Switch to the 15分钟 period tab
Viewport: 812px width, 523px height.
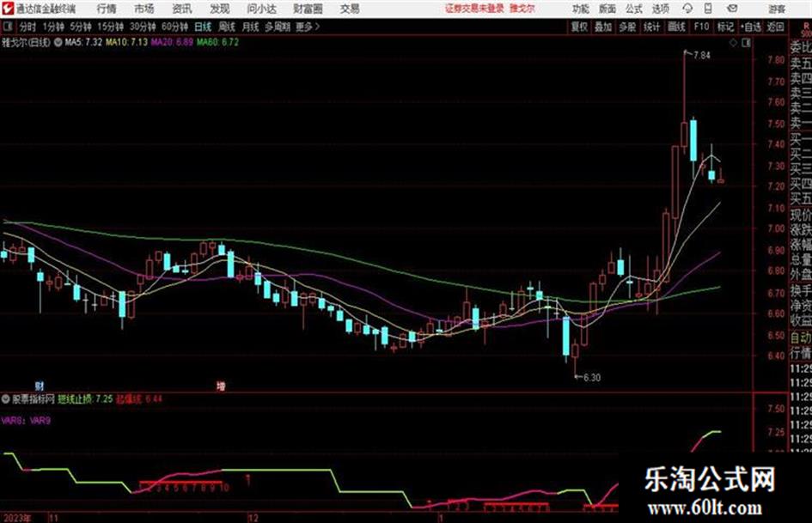pos(111,27)
